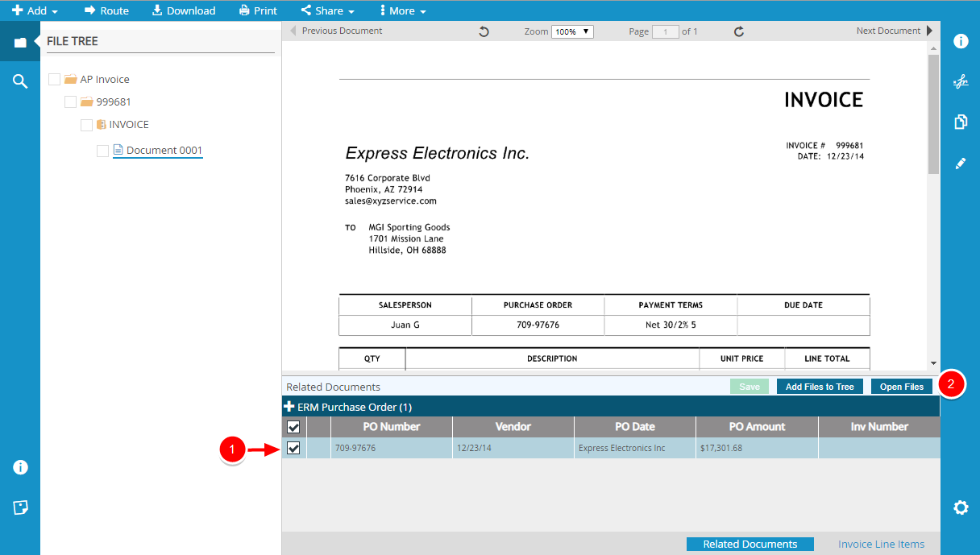Open the notes icon in left sidebar
Viewport: 980px width, 555px height.
pyautogui.click(x=20, y=507)
